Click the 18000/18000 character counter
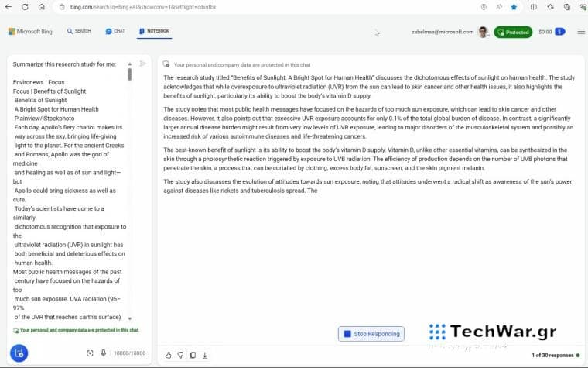 tap(130, 353)
